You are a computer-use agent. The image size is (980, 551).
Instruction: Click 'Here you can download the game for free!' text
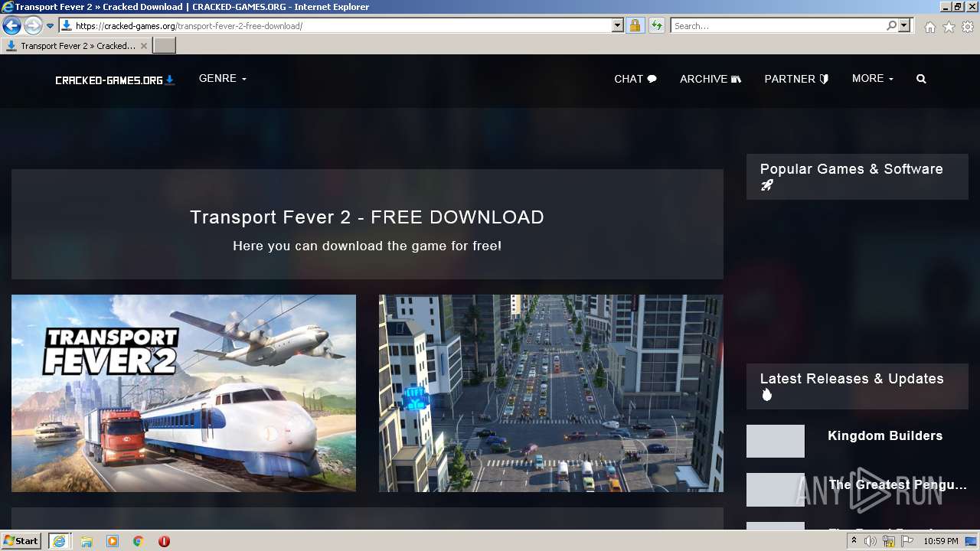click(367, 246)
